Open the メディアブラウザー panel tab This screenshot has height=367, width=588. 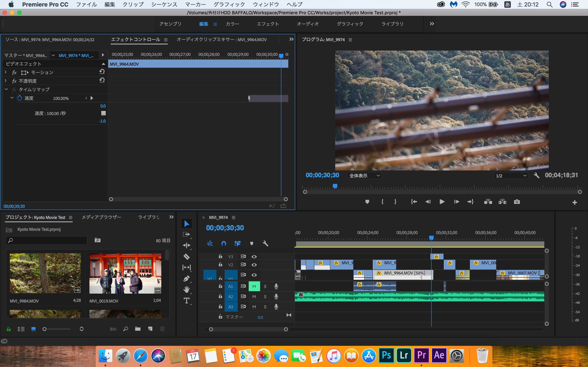pyautogui.click(x=101, y=217)
